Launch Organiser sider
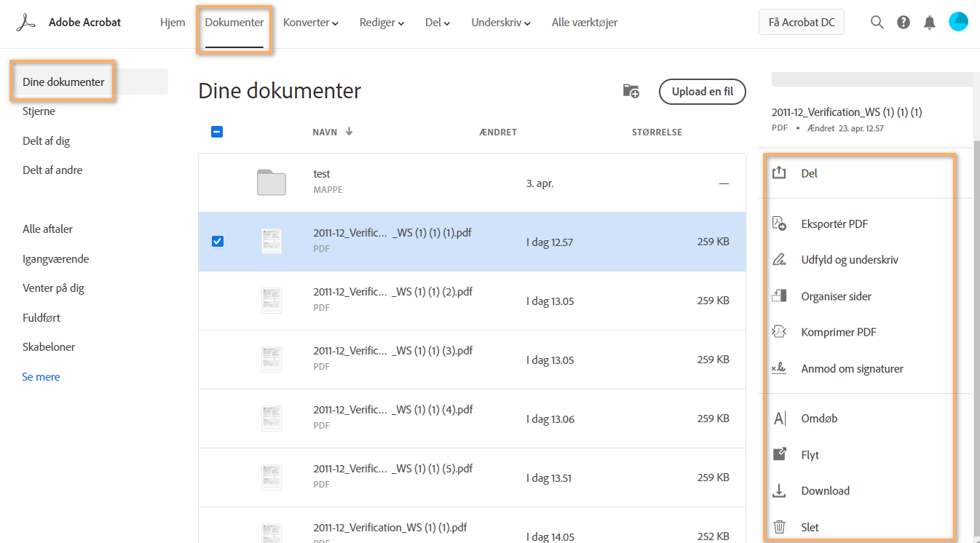Viewport: 980px width, 543px height. tap(834, 296)
